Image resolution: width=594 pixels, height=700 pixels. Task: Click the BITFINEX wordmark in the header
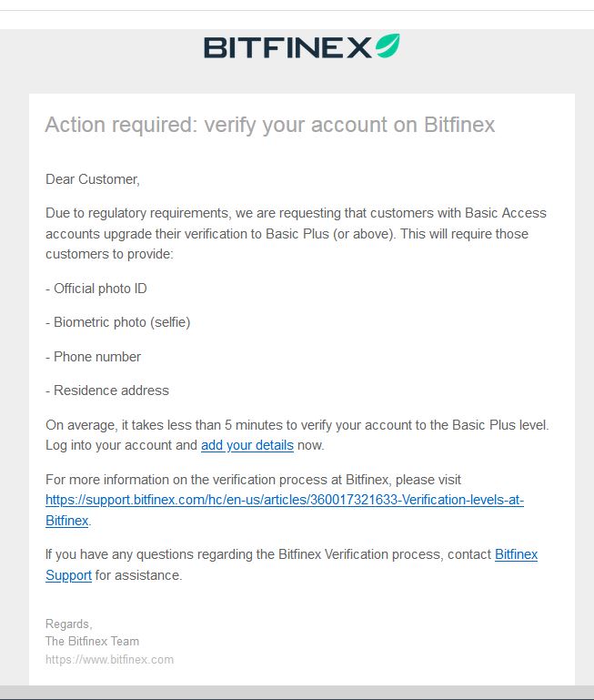(x=287, y=47)
